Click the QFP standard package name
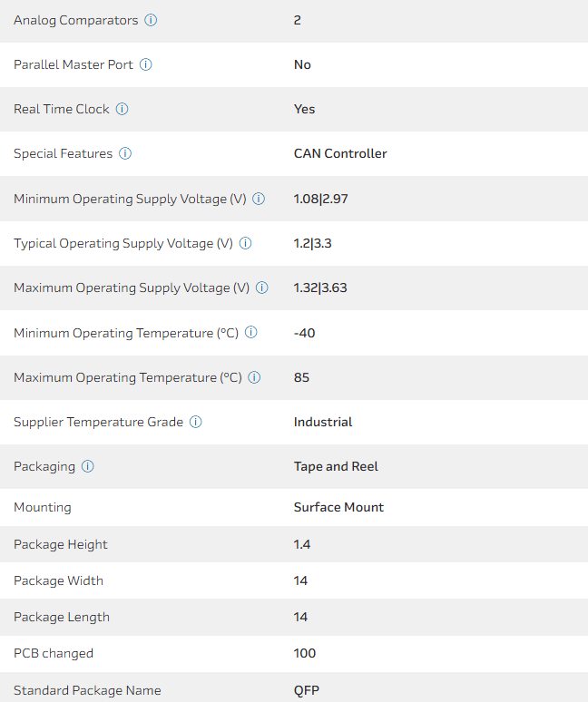 pos(307,690)
